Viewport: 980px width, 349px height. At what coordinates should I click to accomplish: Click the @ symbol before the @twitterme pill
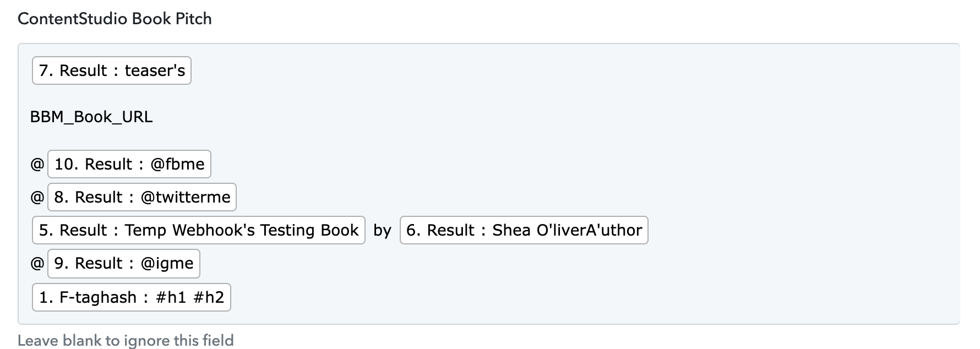click(x=37, y=197)
